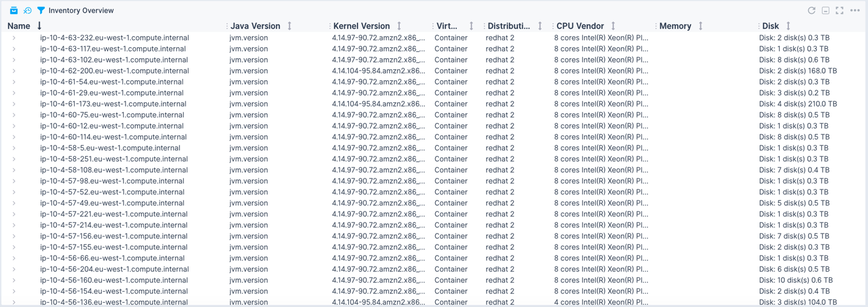Click the drag handle before Memory column
Viewport: 868px width, 307px height.
[x=656, y=26]
